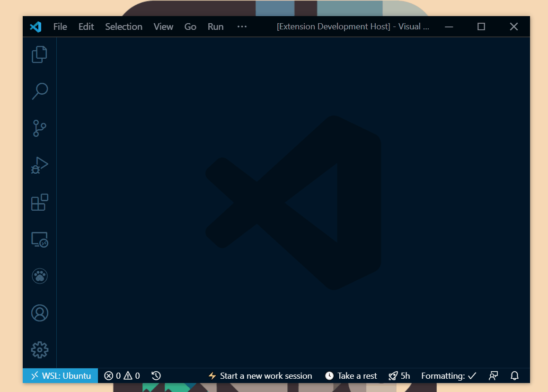Open the Edit menu

click(86, 27)
